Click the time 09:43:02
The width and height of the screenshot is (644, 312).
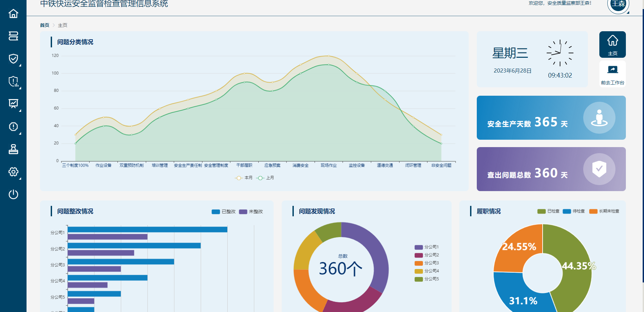(x=560, y=75)
